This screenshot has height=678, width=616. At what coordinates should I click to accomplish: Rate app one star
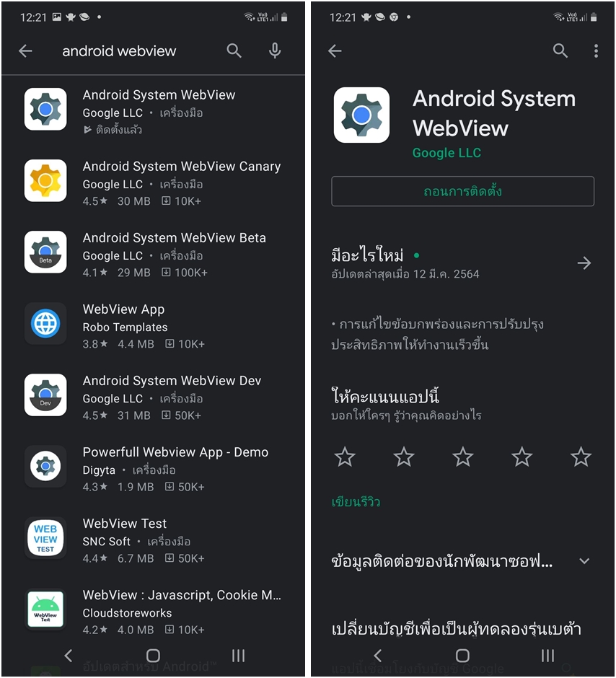click(345, 457)
